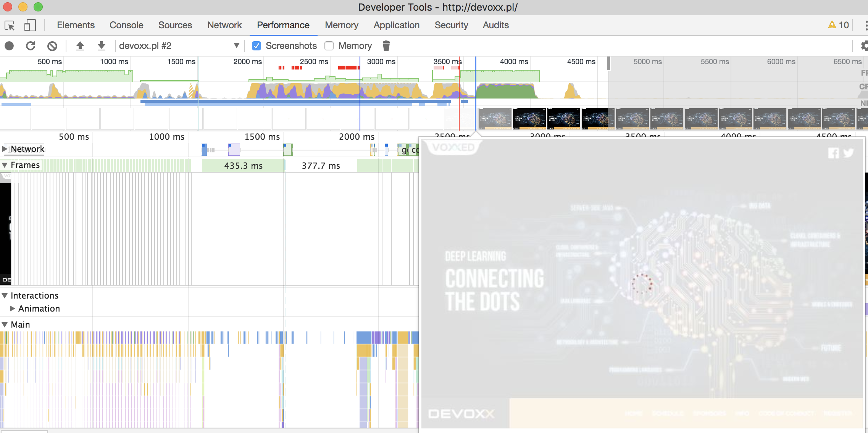This screenshot has height=433, width=868.
Task: Click the save profile download icon
Action: [101, 46]
